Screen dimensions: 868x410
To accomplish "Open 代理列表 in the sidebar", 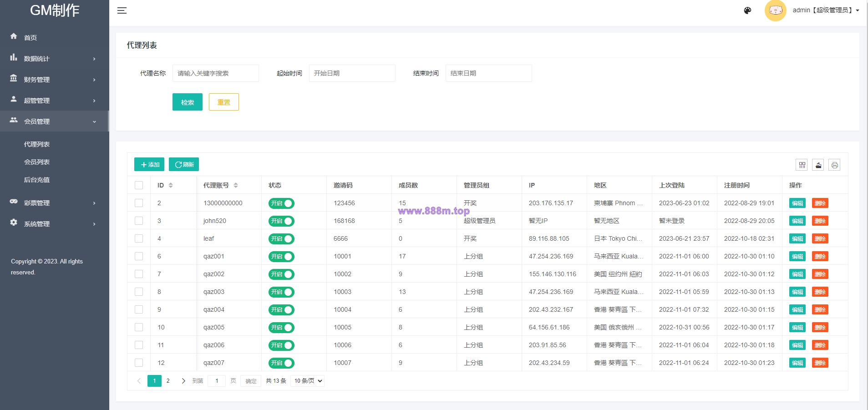I will click(x=37, y=144).
